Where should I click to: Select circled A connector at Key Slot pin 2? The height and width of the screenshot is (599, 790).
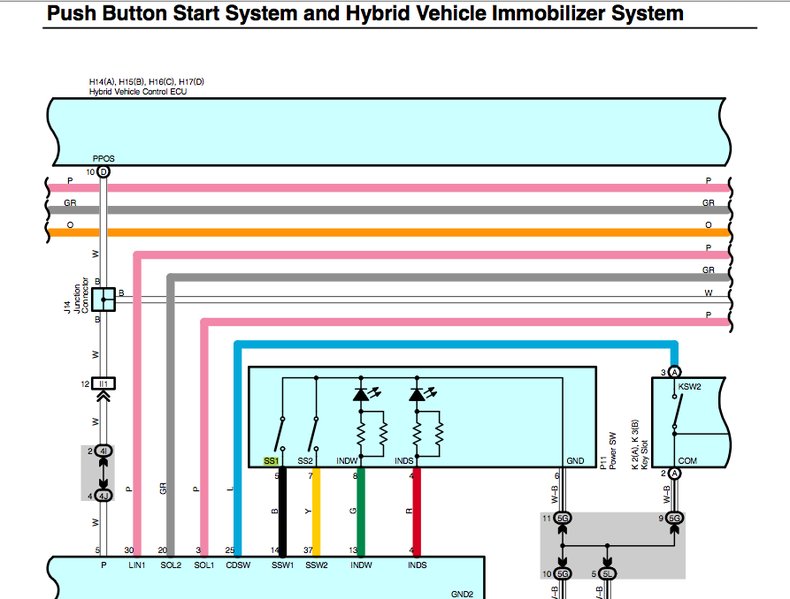coord(675,474)
